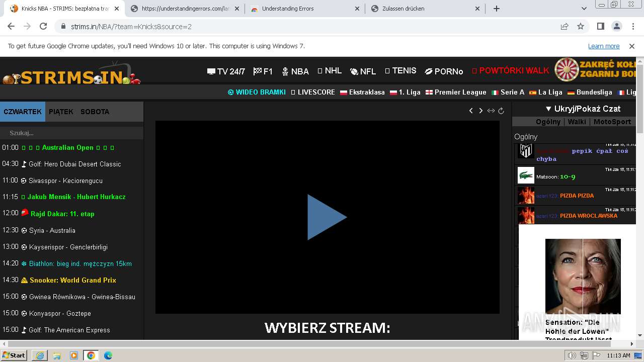Share this page icon in address bar

(x=565, y=26)
